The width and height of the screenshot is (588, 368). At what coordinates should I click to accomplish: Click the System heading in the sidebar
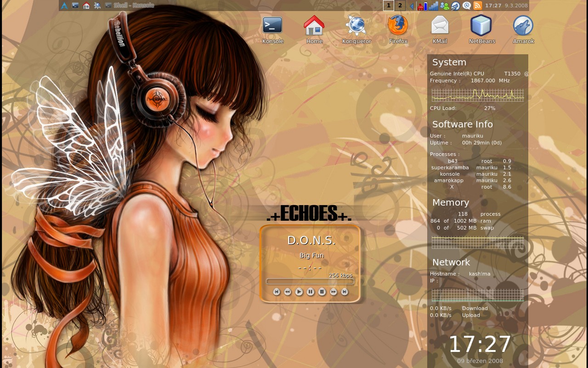449,62
